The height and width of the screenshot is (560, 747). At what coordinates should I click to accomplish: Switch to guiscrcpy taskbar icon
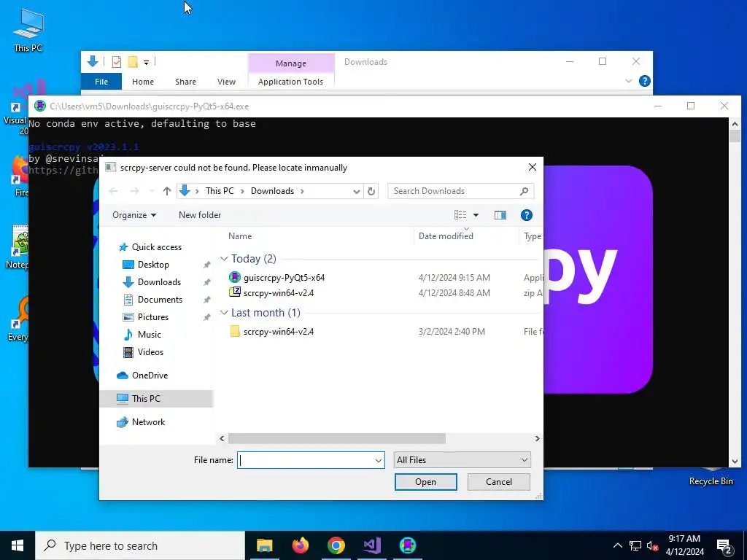point(407,545)
